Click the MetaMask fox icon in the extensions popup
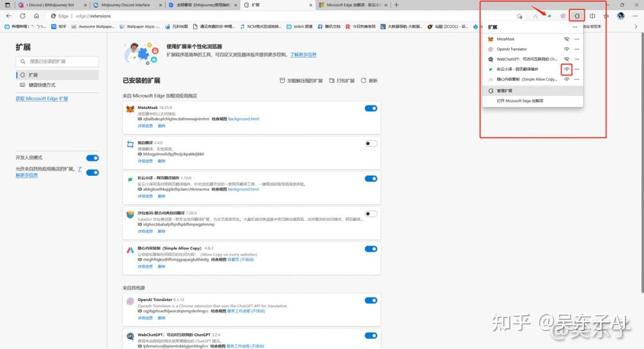 pos(490,39)
